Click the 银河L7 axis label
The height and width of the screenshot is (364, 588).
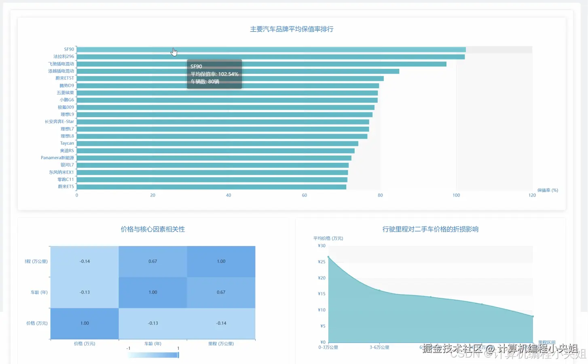[x=67, y=165]
